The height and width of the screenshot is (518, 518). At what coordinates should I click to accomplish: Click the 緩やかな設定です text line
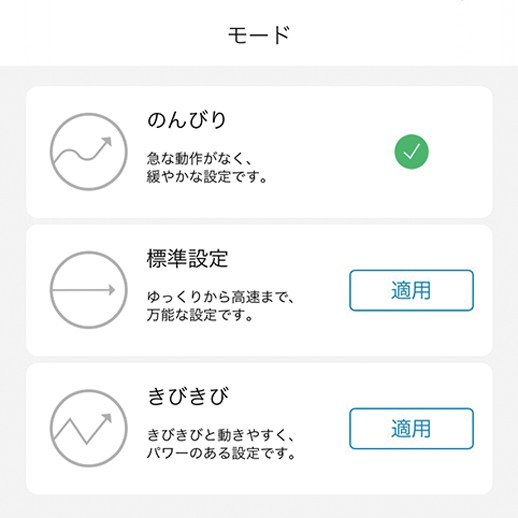207,177
